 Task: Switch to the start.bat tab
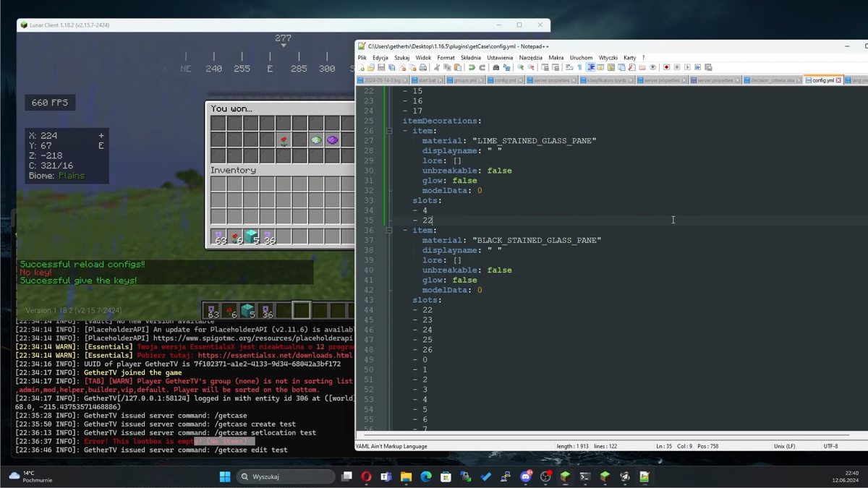pyautogui.click(x=427, y=80)
